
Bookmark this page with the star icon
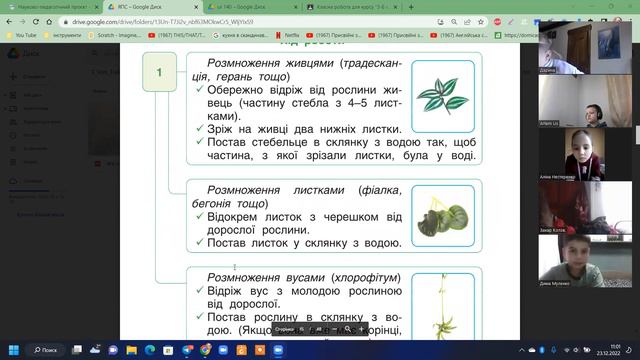click(481, 22)
